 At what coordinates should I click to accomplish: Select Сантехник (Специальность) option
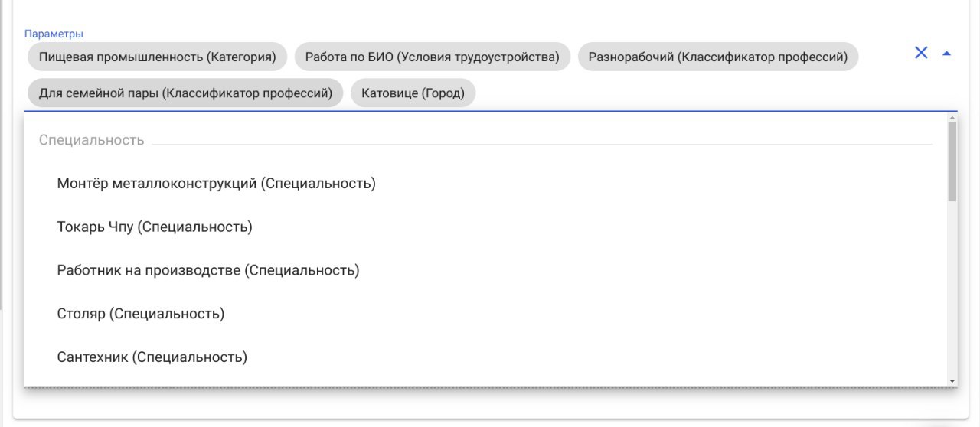[x=485, y=357]
